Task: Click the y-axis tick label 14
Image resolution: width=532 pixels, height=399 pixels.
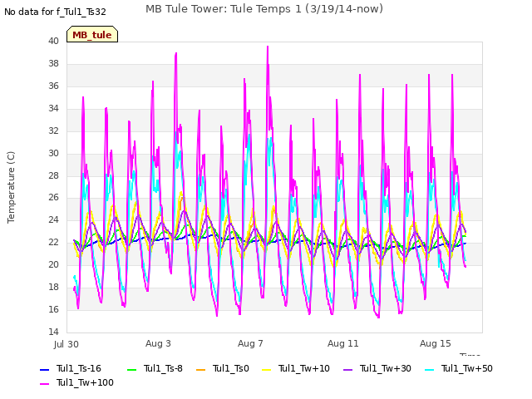Action: [x=53, y=332]
